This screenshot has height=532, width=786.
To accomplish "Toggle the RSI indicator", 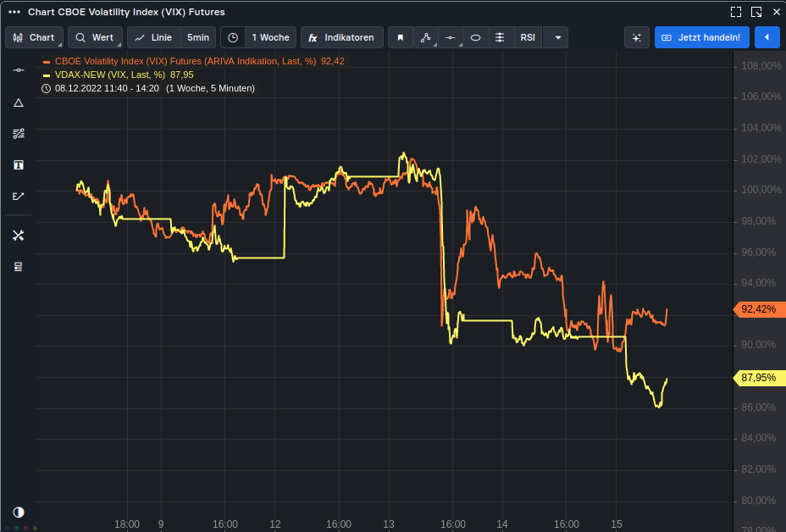I will (528, 37).
